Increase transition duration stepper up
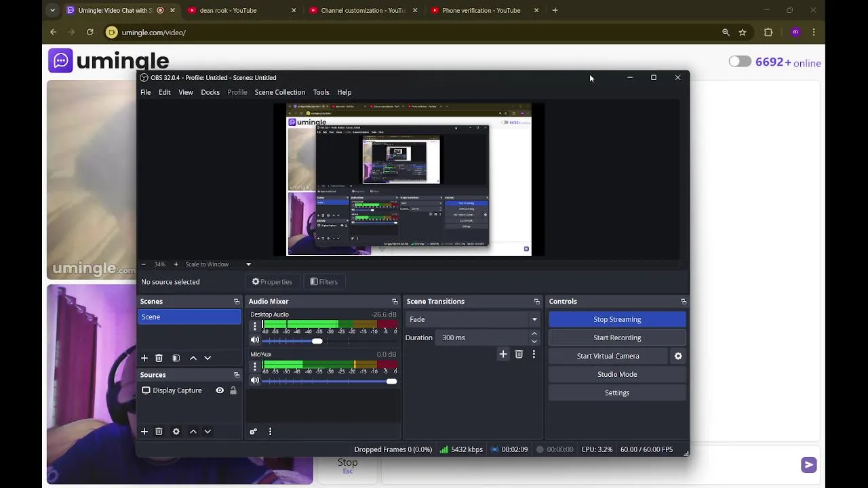The image size is (868, 488). (x=534, y=333)
